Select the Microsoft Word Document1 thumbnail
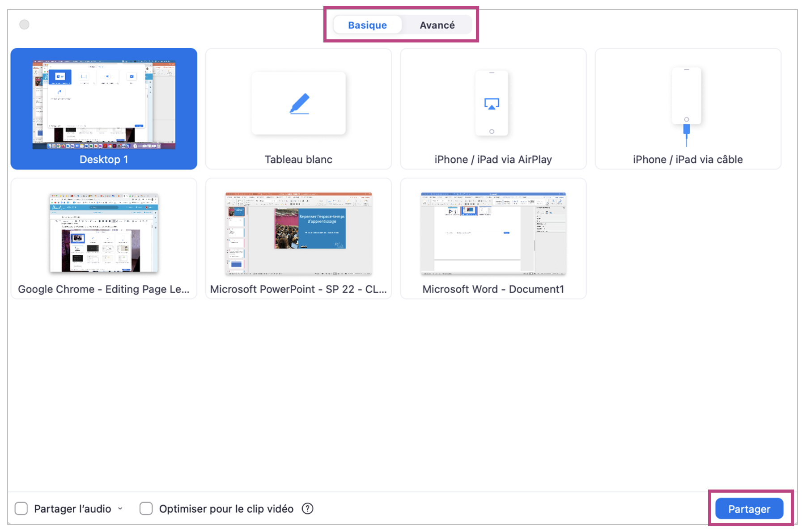This screenshot has height=532, width=806. 493,233
